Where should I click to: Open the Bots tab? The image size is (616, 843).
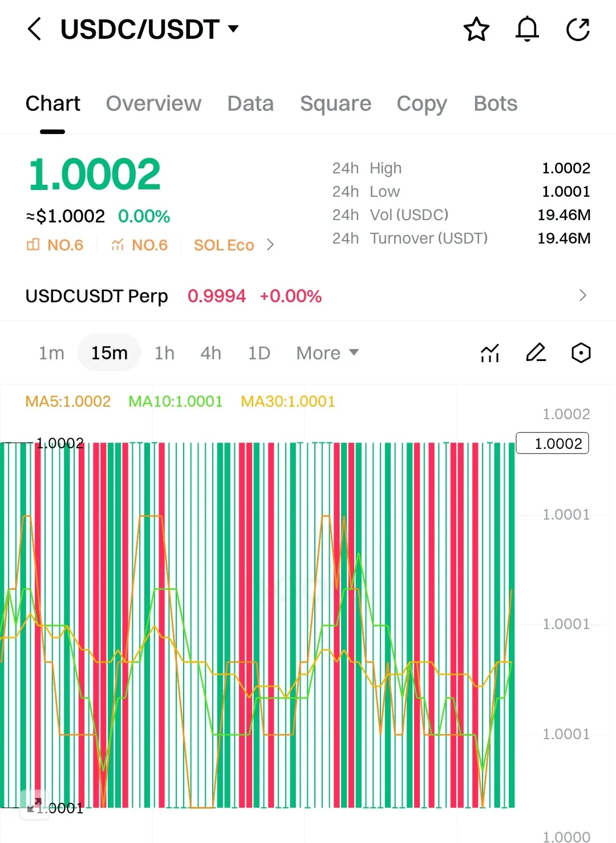pos(495,104)
